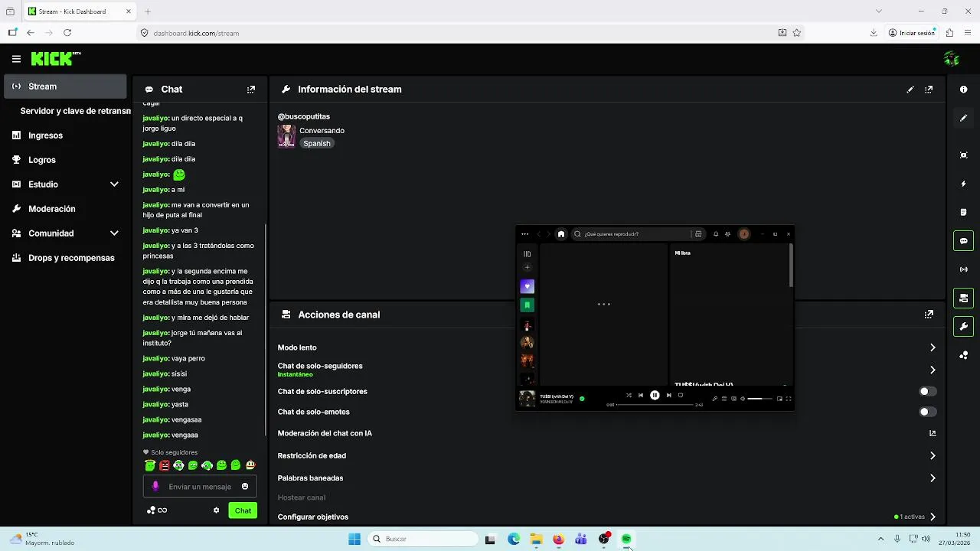980x551 pixels.
Task: Click the purple microphone icon in message box
Action: [155, 486]
